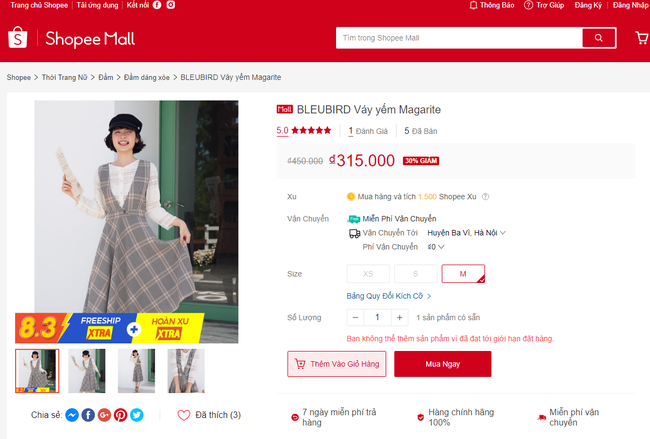
Task: Decrease quantity with minus button
Action: (355, 318)
